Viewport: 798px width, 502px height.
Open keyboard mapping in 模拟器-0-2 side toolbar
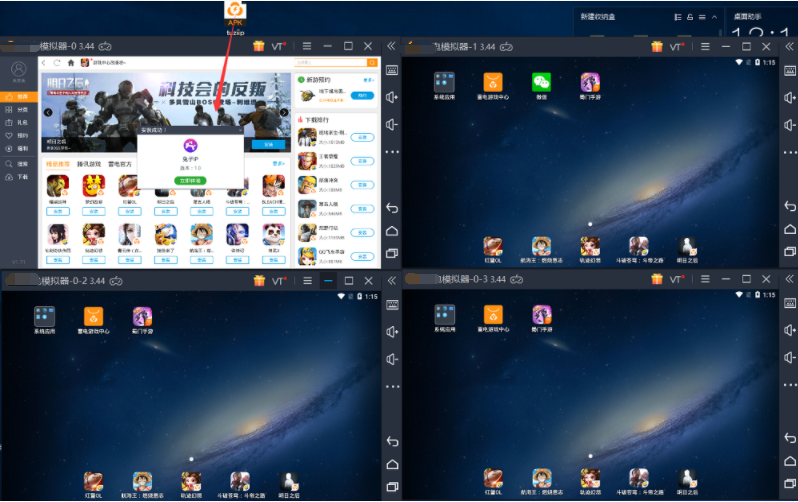392,305
